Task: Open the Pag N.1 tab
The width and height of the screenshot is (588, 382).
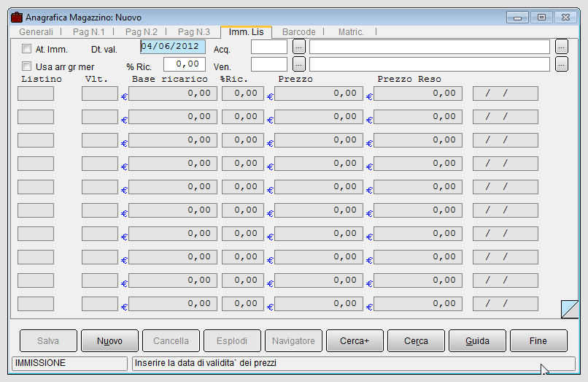Action: pyautogui.click(x=88, y=32)
